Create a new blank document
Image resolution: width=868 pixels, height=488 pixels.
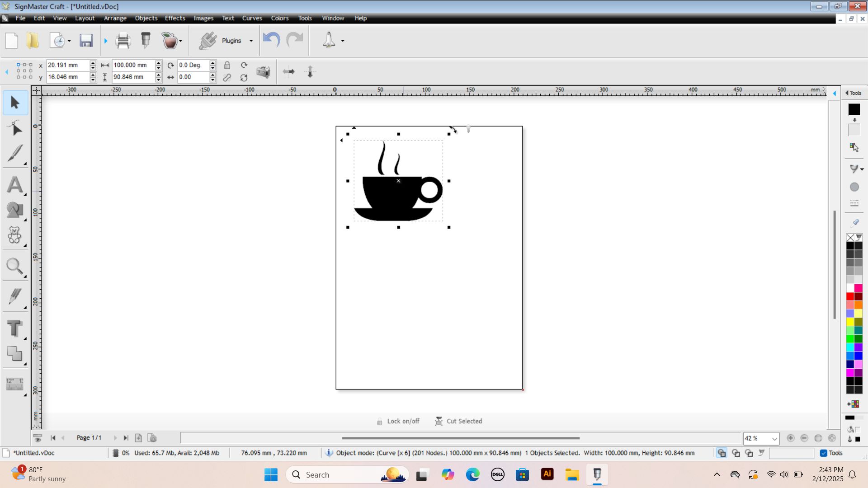tap(12, 41)
